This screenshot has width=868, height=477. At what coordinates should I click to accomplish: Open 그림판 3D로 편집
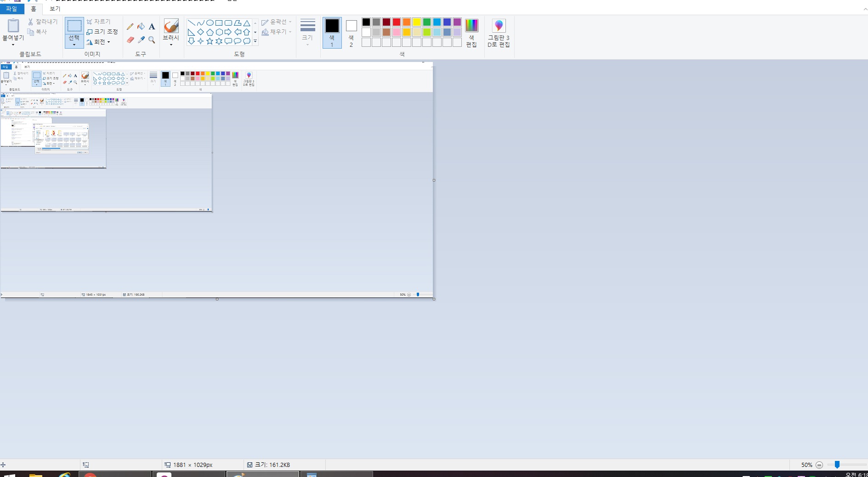point(499,33)
